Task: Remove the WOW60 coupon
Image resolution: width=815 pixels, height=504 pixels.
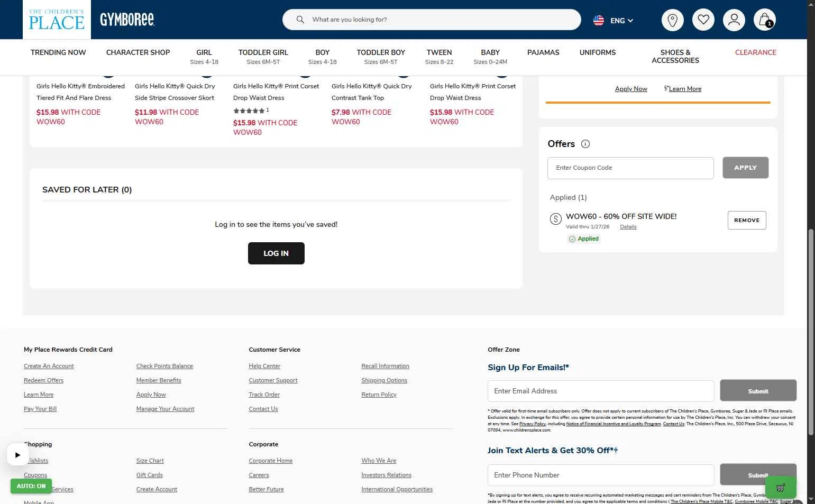Action: [747, 221]
